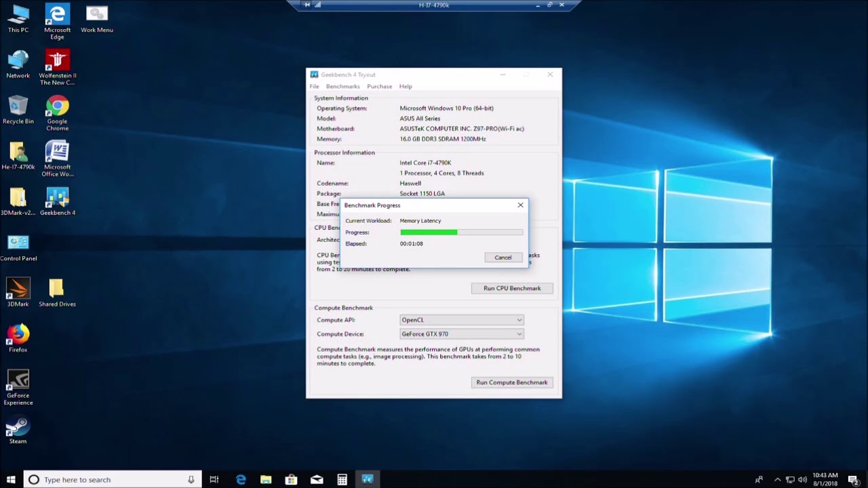This screenshot has width=868, height=488.
Task: Open Network desktop icon
Action: point(18,64)
